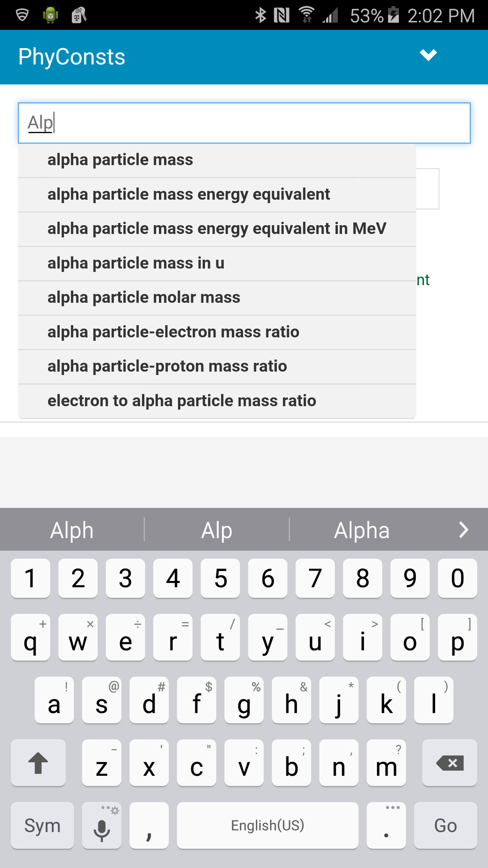This screenshot has height=868, width=488.
Task: Tap the Android robot notification icon
Action: (50, 16)
